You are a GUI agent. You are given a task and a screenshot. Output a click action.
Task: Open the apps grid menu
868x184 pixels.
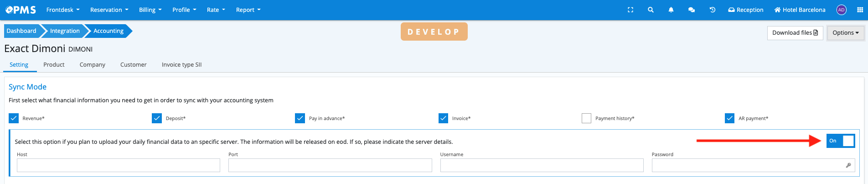[x=860, y=10]
